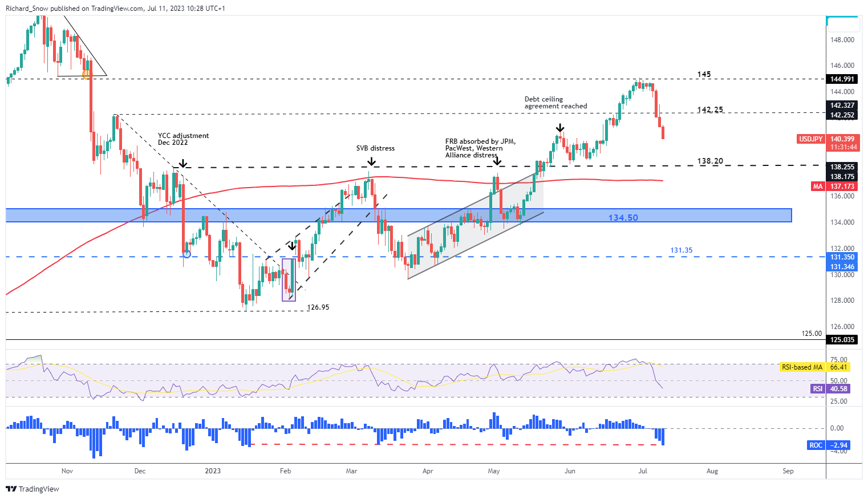Click the 138.255 price level tag

pos(842,167)
